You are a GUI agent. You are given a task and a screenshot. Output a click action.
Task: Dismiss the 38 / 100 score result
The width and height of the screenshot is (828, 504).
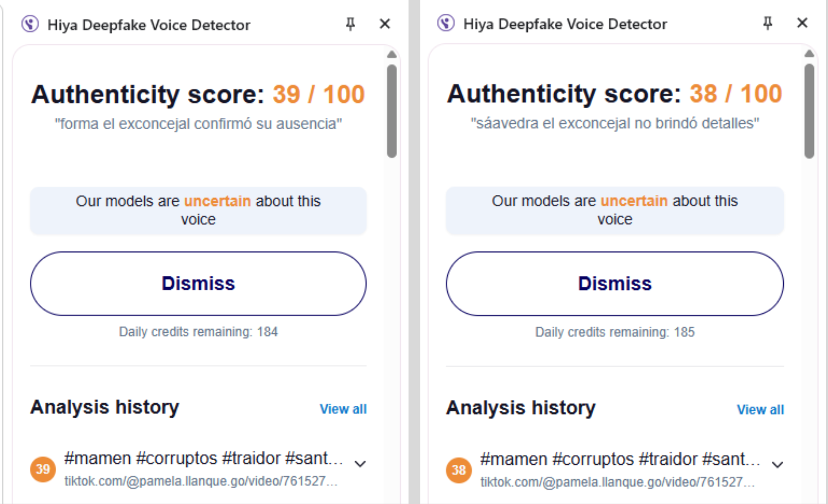pyautogui.click(x=615, y=284)
